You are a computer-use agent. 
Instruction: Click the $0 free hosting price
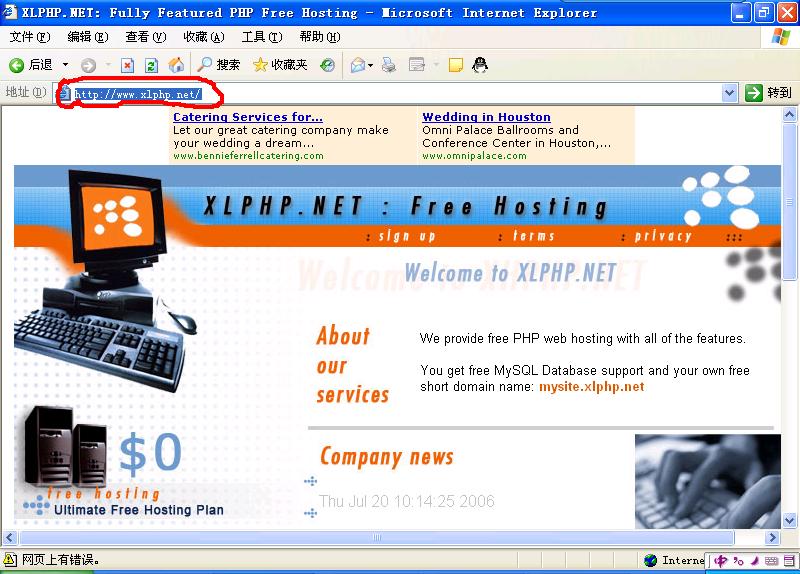point(151,453)
